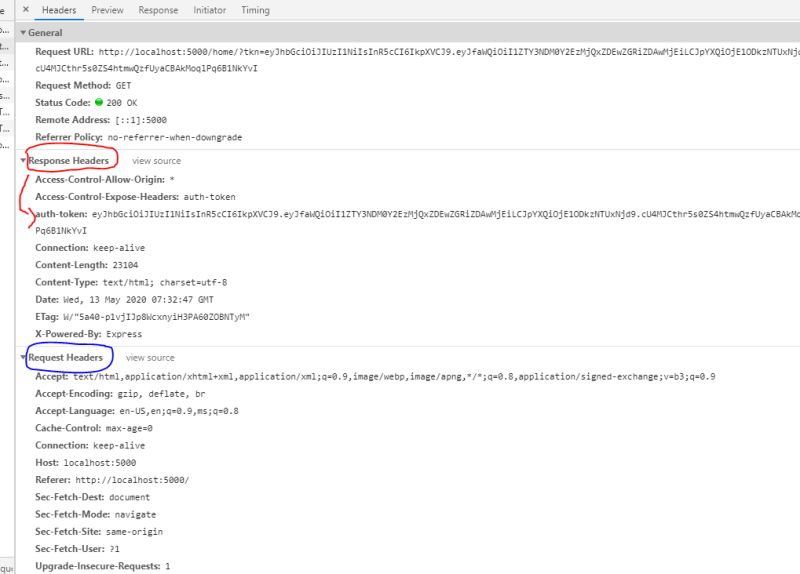View source of Request Headers

150,358
